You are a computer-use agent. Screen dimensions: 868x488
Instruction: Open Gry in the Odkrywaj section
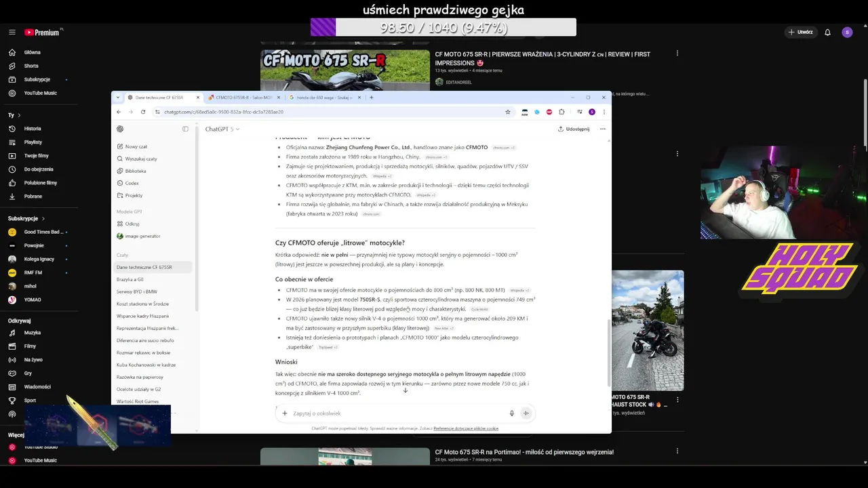(28, 373)
